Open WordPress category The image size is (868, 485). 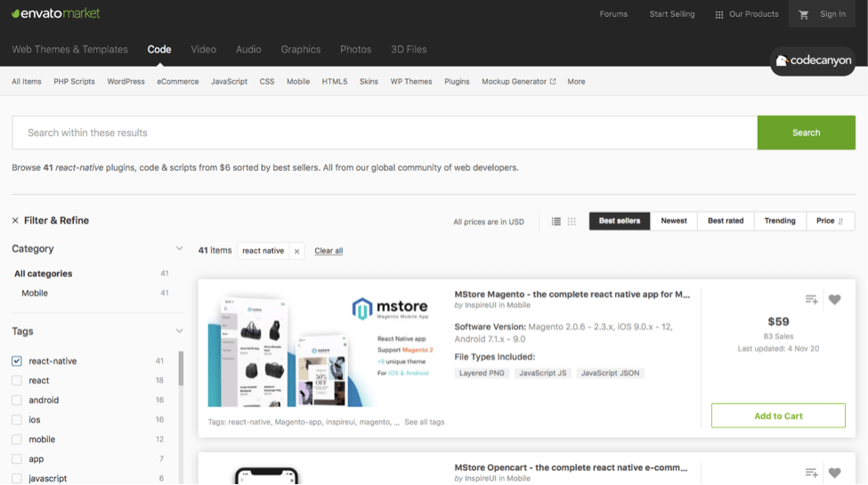[x=126, y=81]
